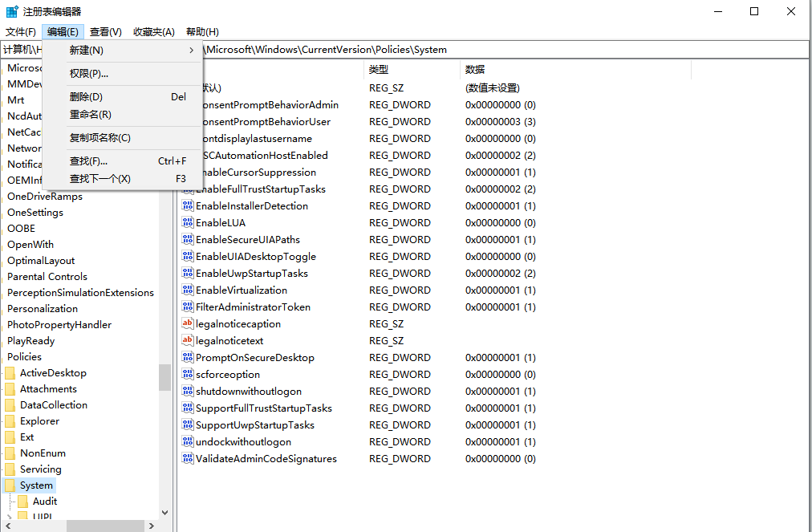Click the EnableVirtualization value icon

(188, 290)
